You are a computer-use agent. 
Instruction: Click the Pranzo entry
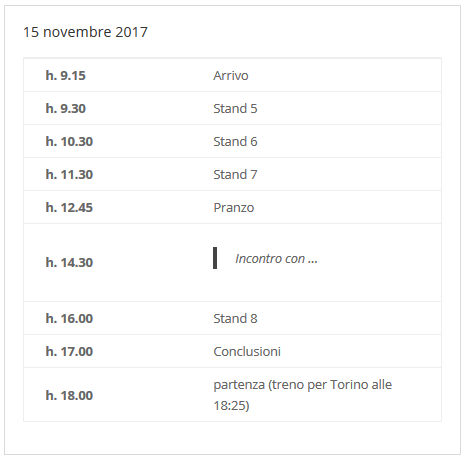coord(234,208)
